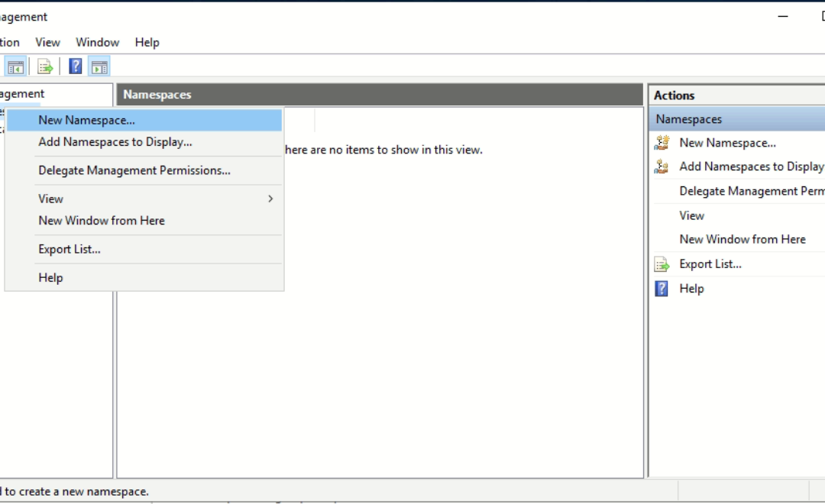
Task: Click Export List in the context menu
Action: click(70, 249)
